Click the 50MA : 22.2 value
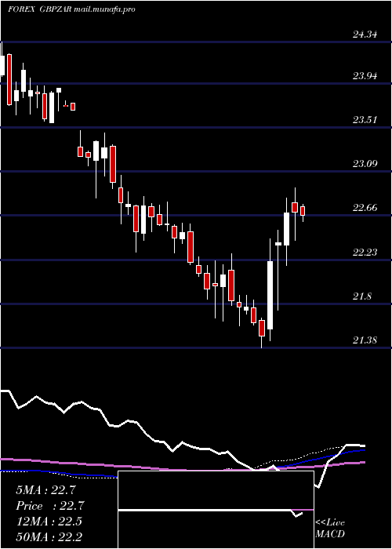The image size is (392, 549). 49,537
